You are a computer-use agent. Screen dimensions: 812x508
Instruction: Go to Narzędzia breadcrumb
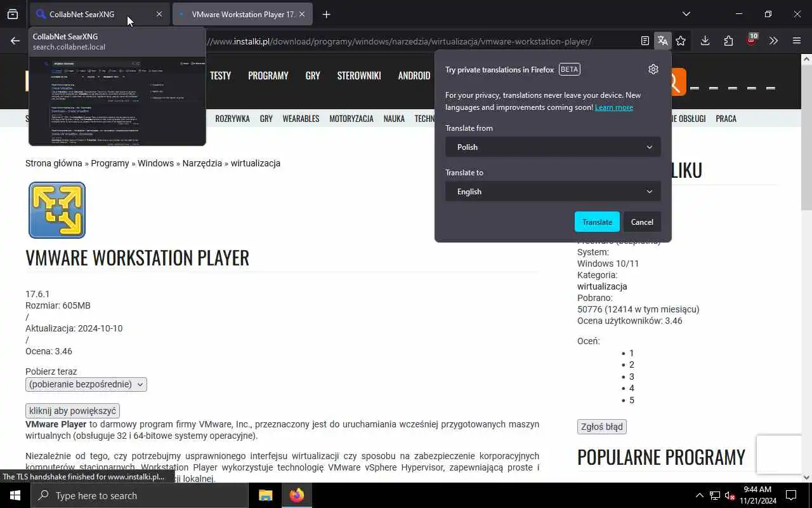pyautogui.click(x=202, y=163)
